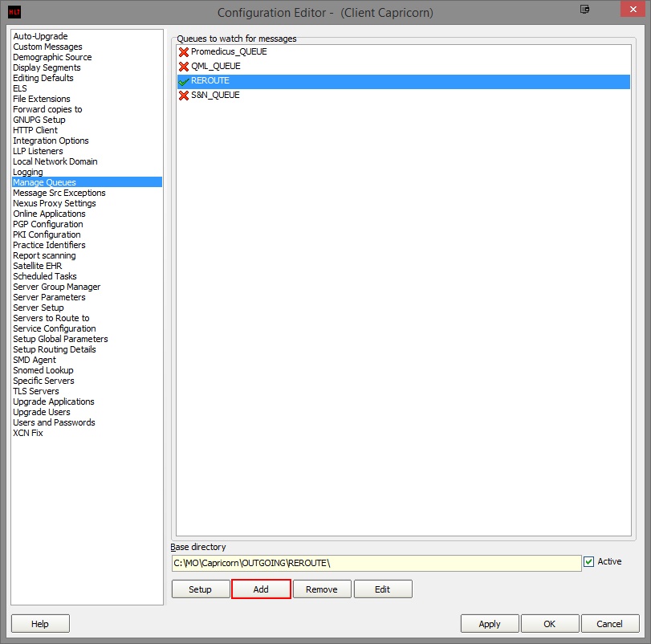Open the queue Setup button
The height and width of the screenshot is (644, 651).
201,589
